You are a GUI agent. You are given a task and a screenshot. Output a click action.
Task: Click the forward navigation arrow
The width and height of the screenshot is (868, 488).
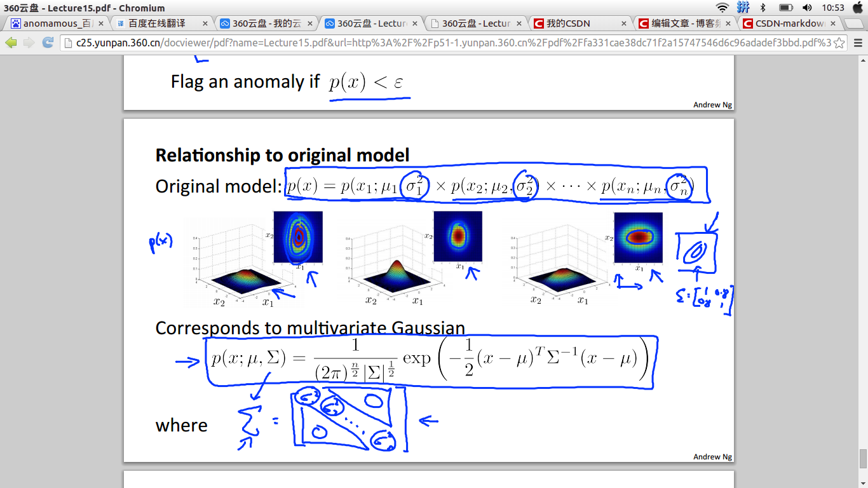pyautogui.click(x=29, y=43)
